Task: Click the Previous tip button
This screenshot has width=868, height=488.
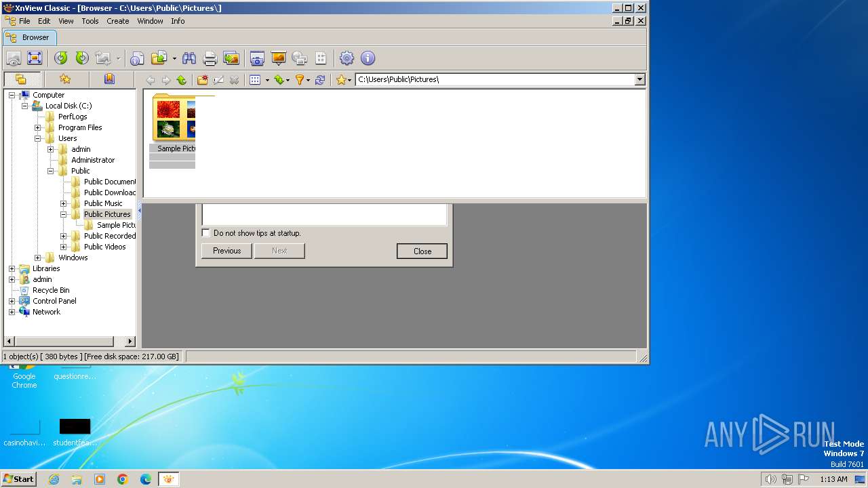Action: 227,251
